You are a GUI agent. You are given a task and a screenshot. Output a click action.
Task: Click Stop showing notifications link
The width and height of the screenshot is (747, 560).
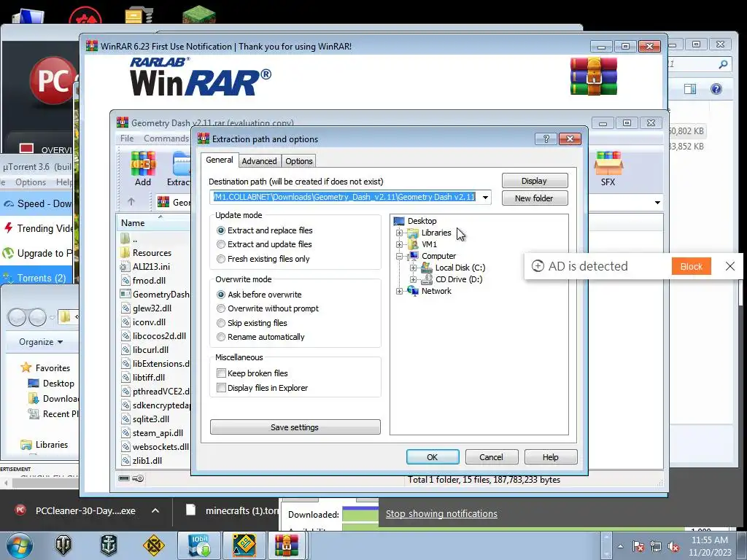(x=441, y=514)
